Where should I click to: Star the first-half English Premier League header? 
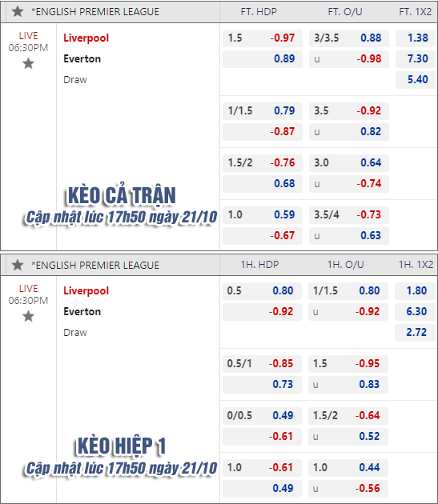(x=18, y=265)
